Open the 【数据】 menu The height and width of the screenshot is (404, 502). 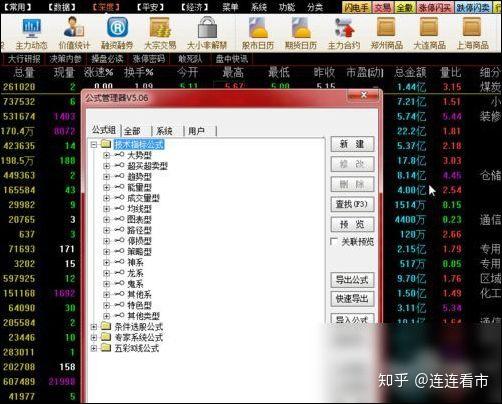(62, 7)
